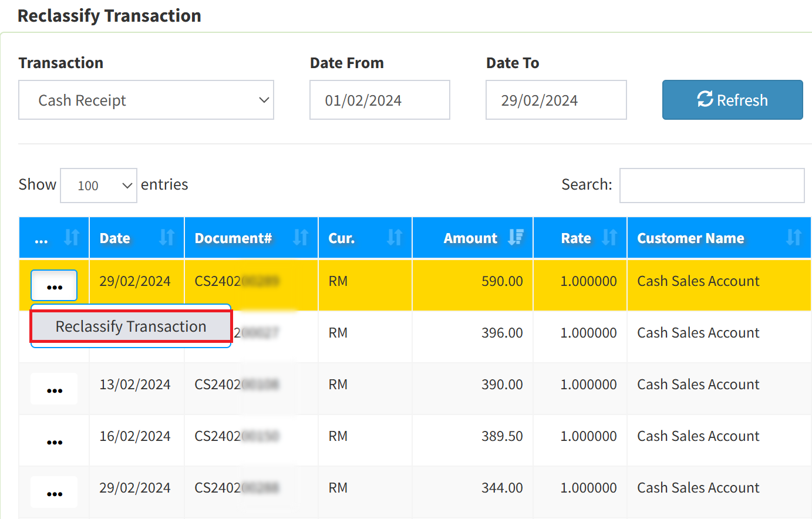Click Customer Name column header
The height and width of the screenshot is (519, 812).
[690, 238]
